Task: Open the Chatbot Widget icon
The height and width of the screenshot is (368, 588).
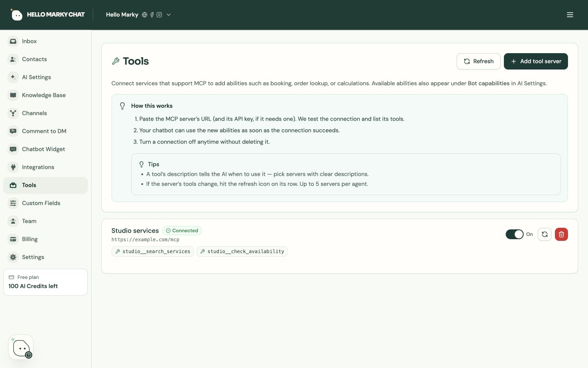Action: click(13, 149)
